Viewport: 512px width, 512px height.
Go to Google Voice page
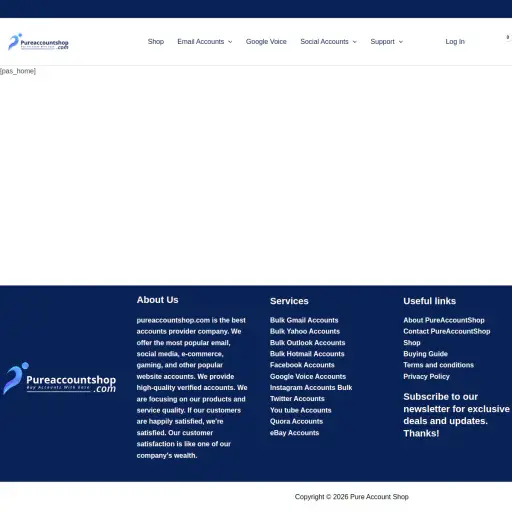click(x=266, y=42)
